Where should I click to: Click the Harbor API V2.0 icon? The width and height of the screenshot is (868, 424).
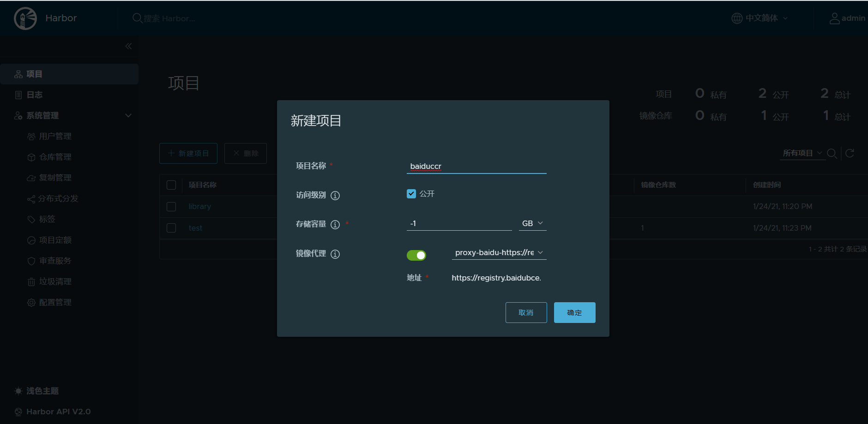pos(18,412)
